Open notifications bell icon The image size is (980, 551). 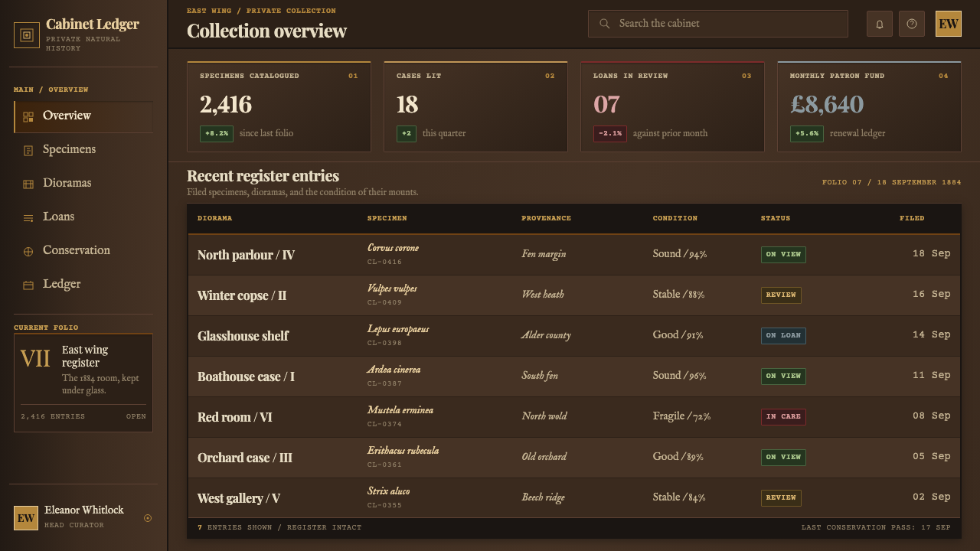(x=880, y=24)
